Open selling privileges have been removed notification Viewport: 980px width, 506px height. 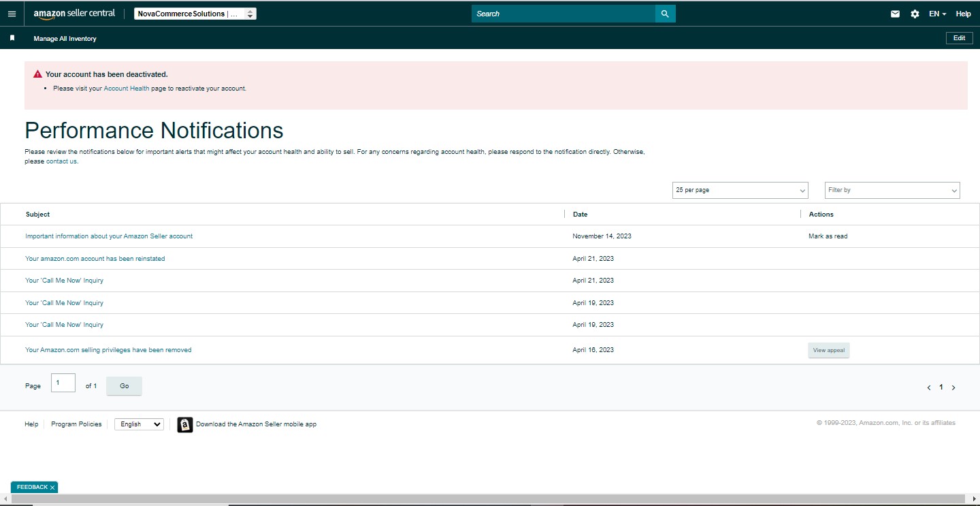click(x=108, y=350)
